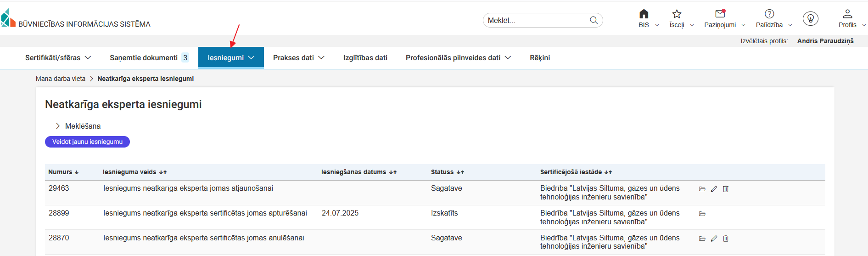Go to Mana darba vieta breadcrumb

[x=61, y=79]
